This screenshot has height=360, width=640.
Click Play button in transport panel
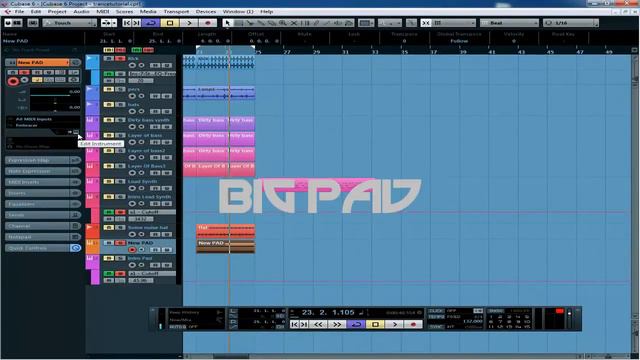(394, 324)
